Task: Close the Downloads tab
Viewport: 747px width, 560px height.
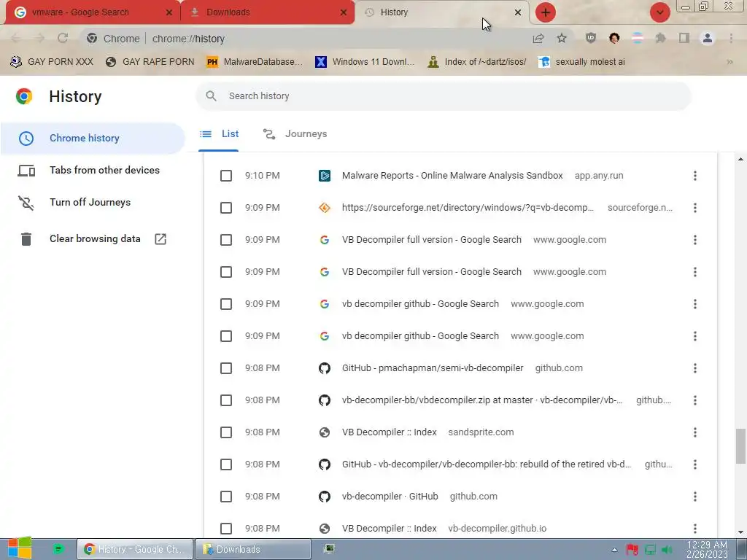Action: pyautogui.click(x=344, y=12)
